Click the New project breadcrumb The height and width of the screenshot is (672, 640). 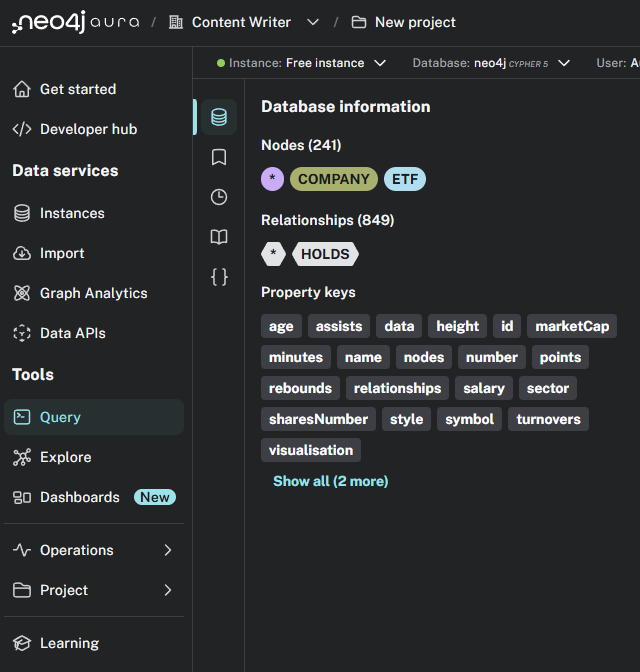click(x=415, y=22)
